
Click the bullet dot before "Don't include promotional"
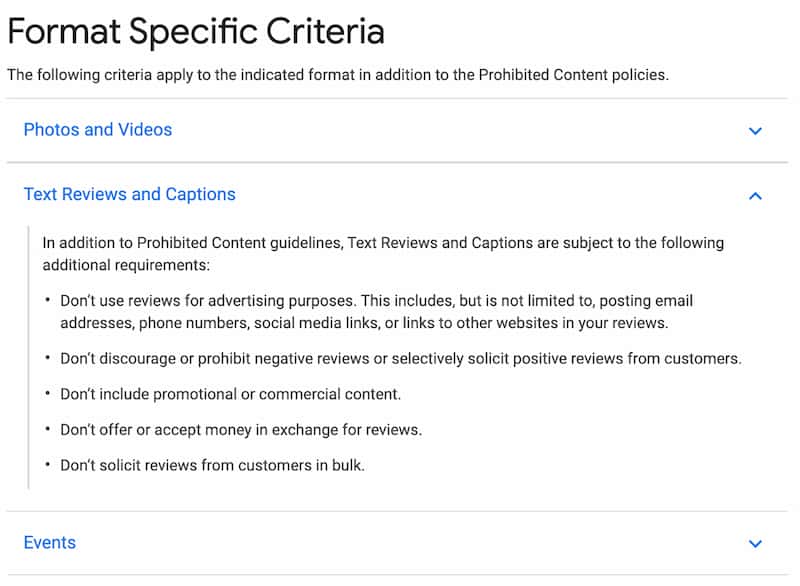47,395
